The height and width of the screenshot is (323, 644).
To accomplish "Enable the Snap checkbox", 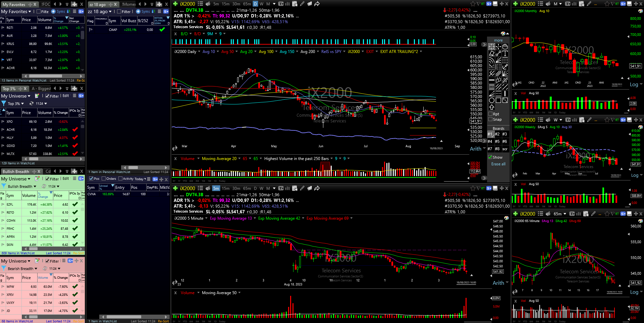I will pos(490,119).
